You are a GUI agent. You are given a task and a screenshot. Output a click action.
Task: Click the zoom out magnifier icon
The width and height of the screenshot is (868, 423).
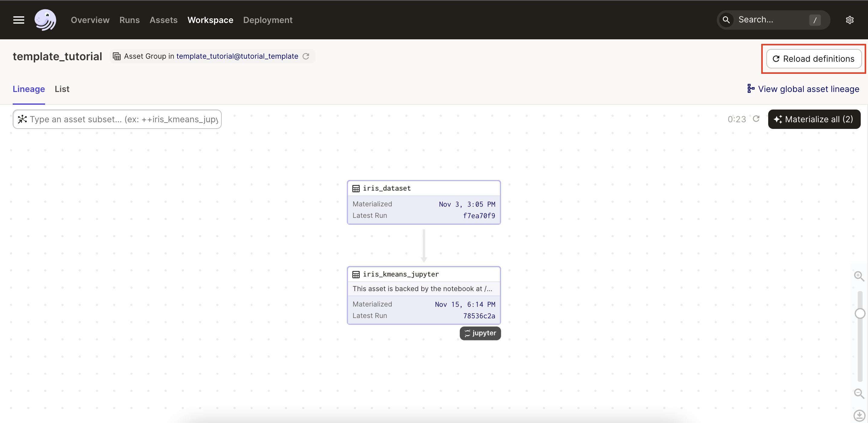tap(859, 393)
